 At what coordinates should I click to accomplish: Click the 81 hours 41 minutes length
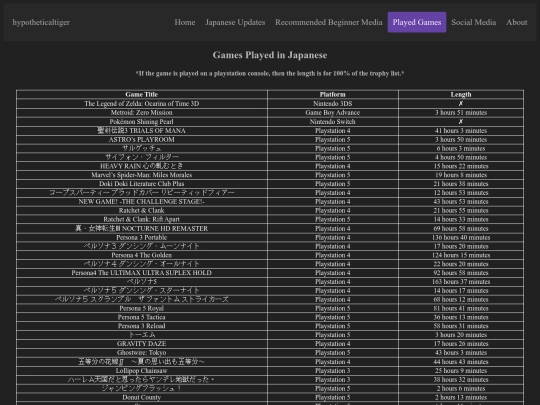click(461, 308)
